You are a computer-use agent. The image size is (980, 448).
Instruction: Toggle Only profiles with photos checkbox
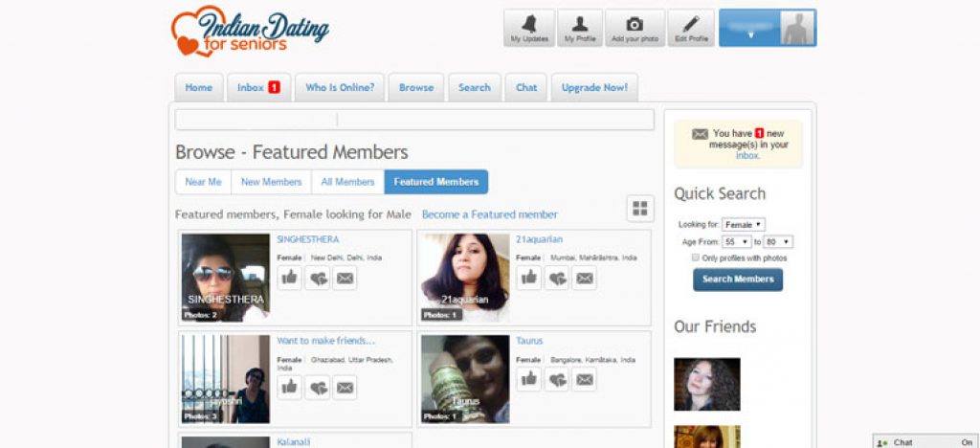point(695,258)
